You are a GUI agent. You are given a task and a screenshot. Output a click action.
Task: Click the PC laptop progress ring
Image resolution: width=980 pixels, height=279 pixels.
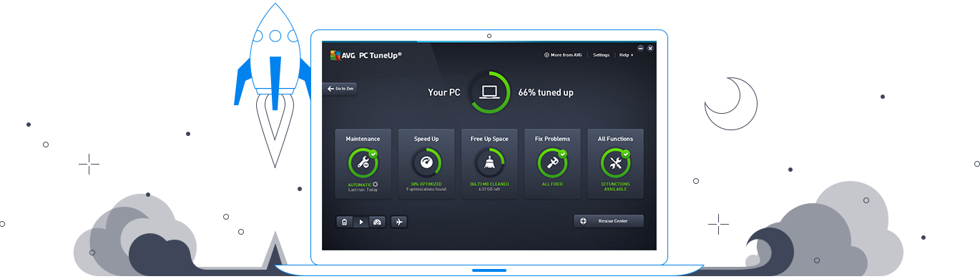[489, 92]
